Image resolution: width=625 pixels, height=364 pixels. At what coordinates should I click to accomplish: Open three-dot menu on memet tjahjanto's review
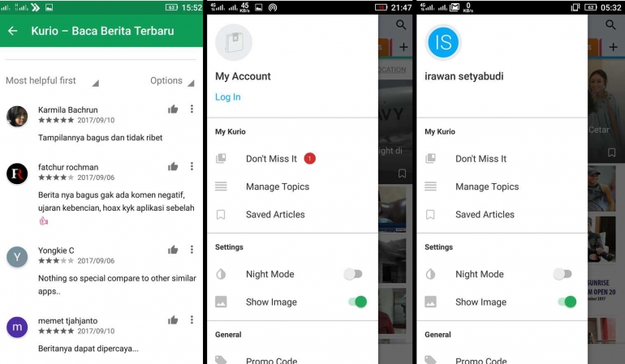click(x=192, y=319)
